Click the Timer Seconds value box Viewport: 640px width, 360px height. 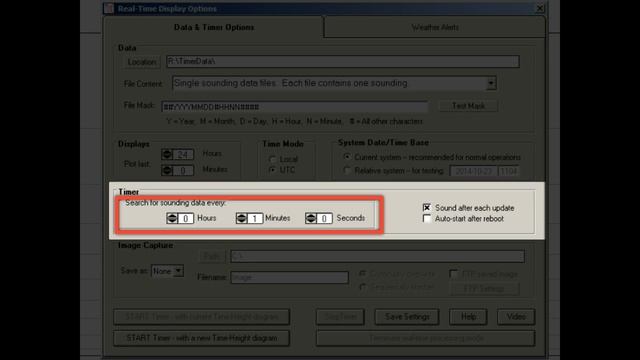[x=324, y=218]
